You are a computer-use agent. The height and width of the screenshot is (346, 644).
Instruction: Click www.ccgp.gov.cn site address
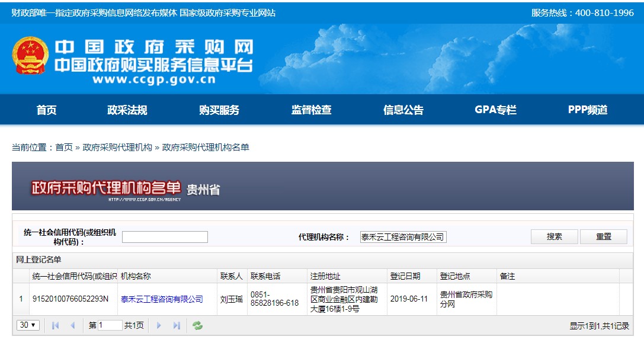click(154, 79)
